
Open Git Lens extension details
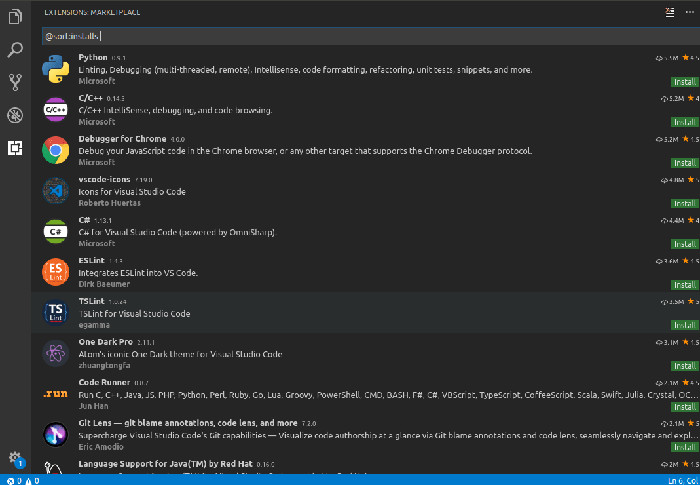click(x=300, y=436)
